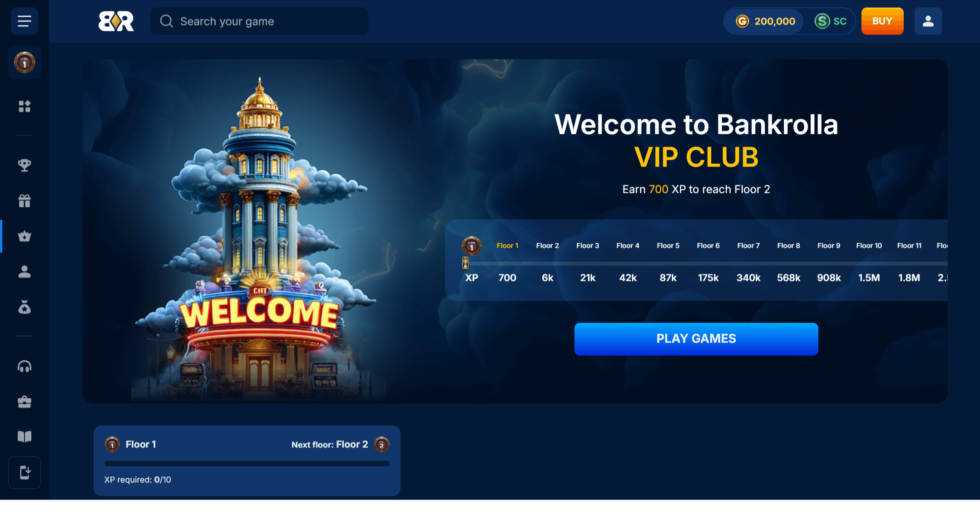980x520 pixels.
Task: Click the orange BUY button
Action: point(882,21)
